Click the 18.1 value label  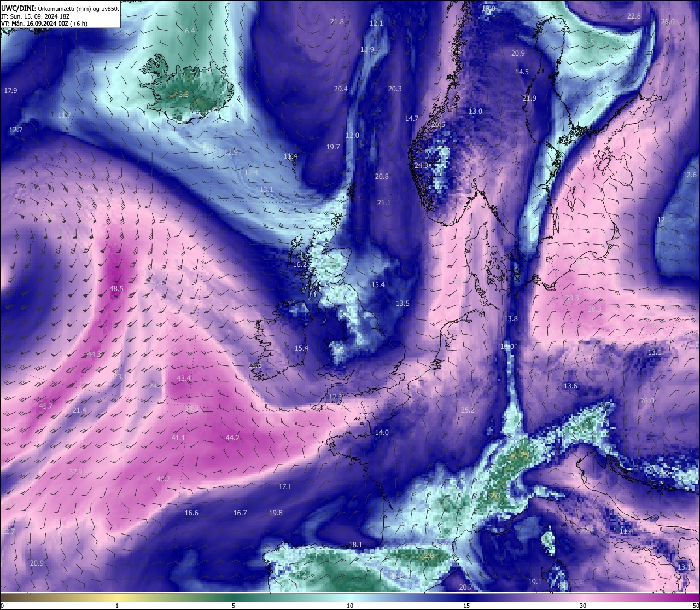(355, 544)
